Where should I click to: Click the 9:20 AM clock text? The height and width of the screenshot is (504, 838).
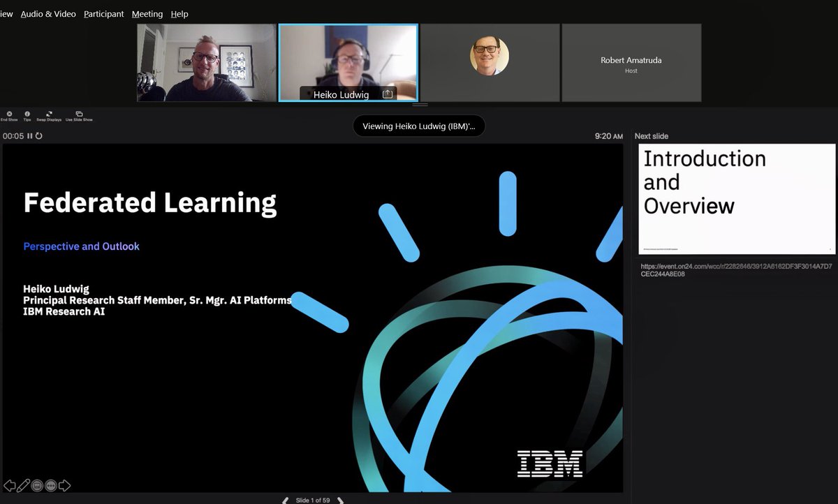pyautogui.click(x=609, y=136)
